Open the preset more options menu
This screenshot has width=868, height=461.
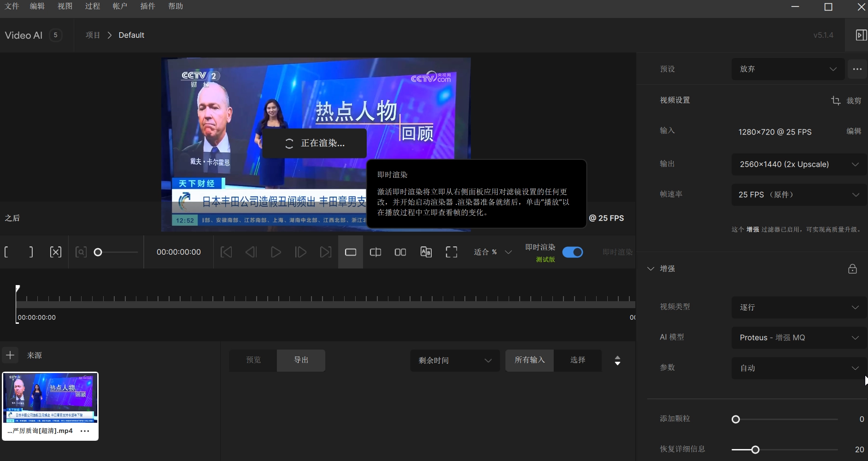[x=857, y=69]
